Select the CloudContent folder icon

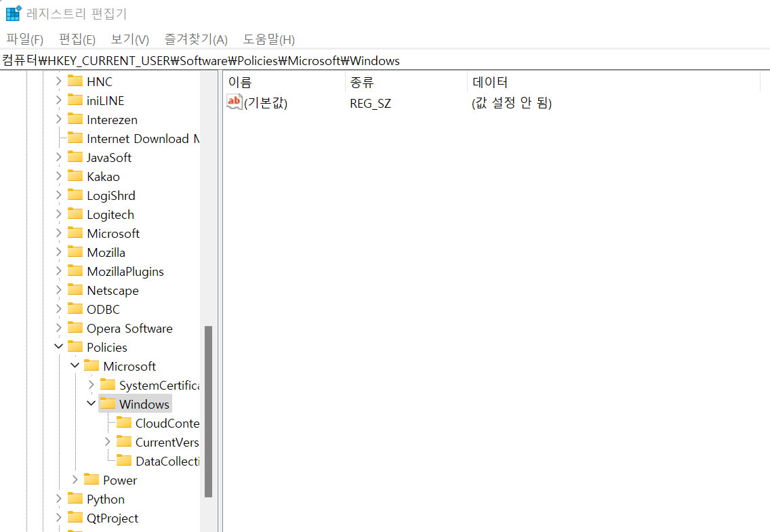[124, 423]
